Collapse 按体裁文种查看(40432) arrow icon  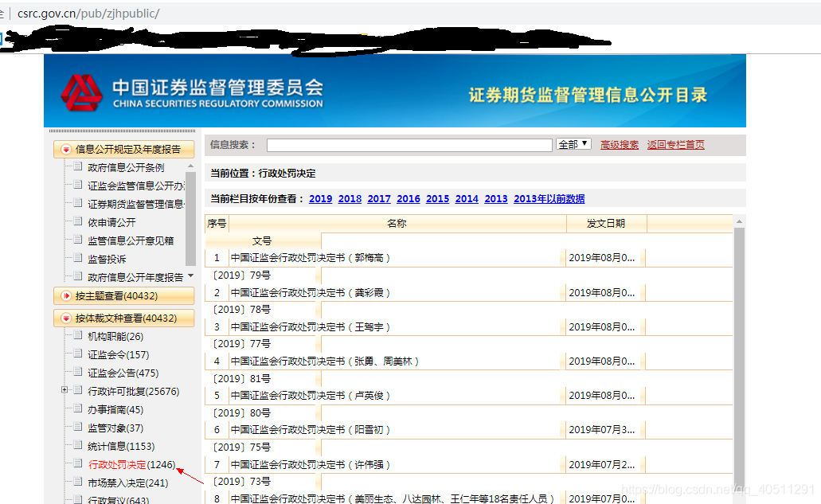(x=66, y=318)
